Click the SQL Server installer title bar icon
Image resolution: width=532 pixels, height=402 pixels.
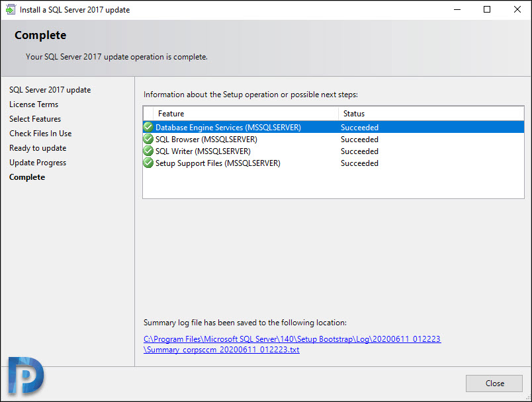click(11, 9)
